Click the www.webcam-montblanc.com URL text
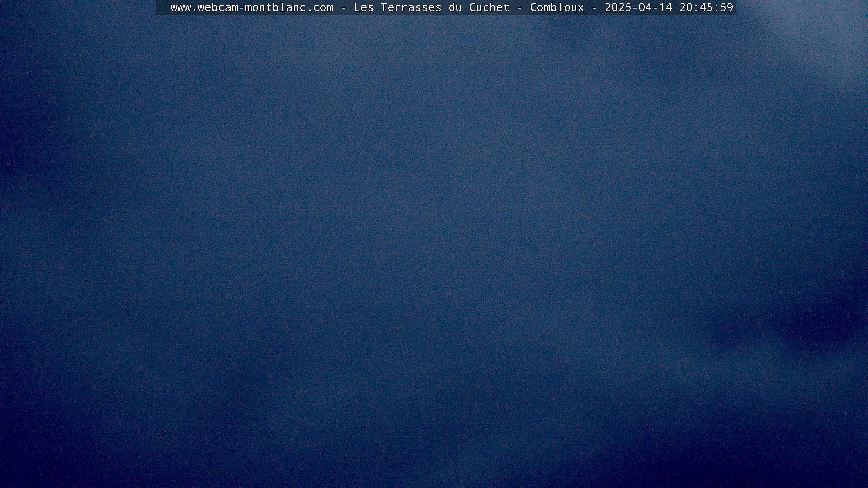 252,7
